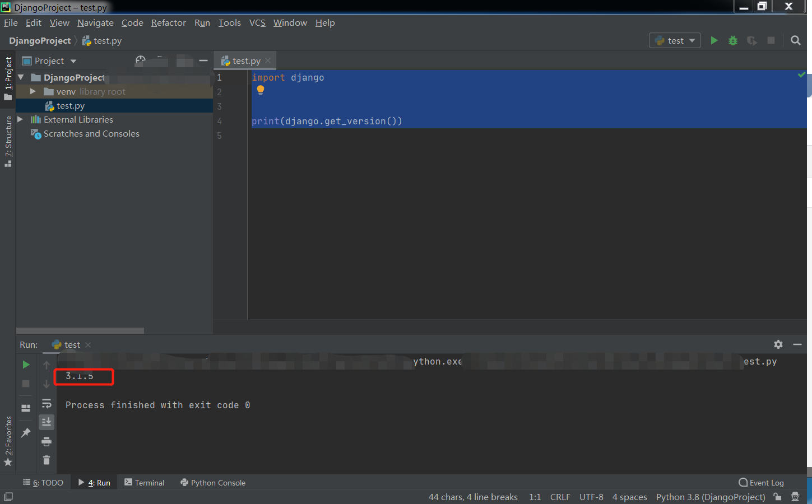This screenshot has width=812, height=504.
Task: Open the Navigate menu
Action: click(95, 22)
